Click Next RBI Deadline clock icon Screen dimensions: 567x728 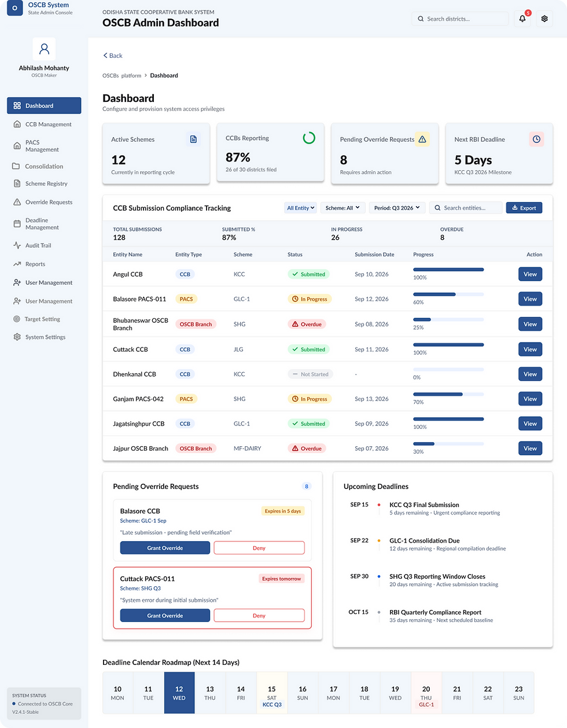click(x=536, y=139)
